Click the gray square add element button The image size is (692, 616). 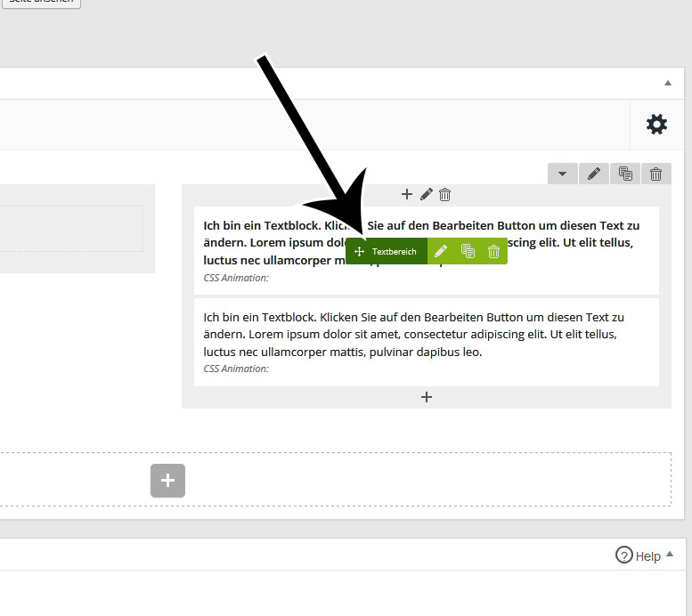tap(167, 481)
